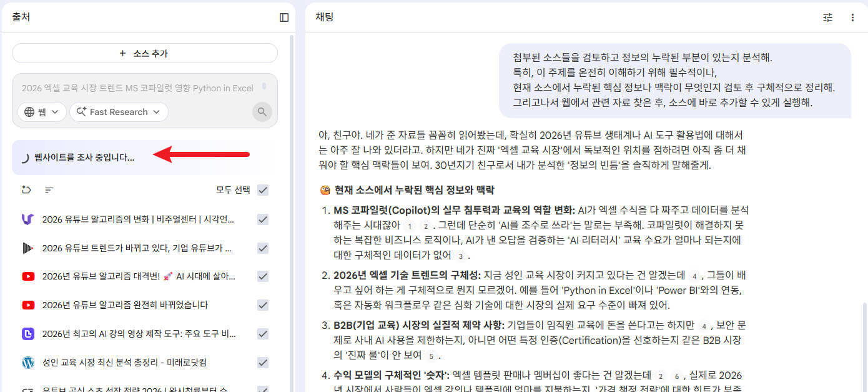This screenshot has height=392, width=868.
Task: Open the 웹 source type dropdown
Action: (42, 112)
